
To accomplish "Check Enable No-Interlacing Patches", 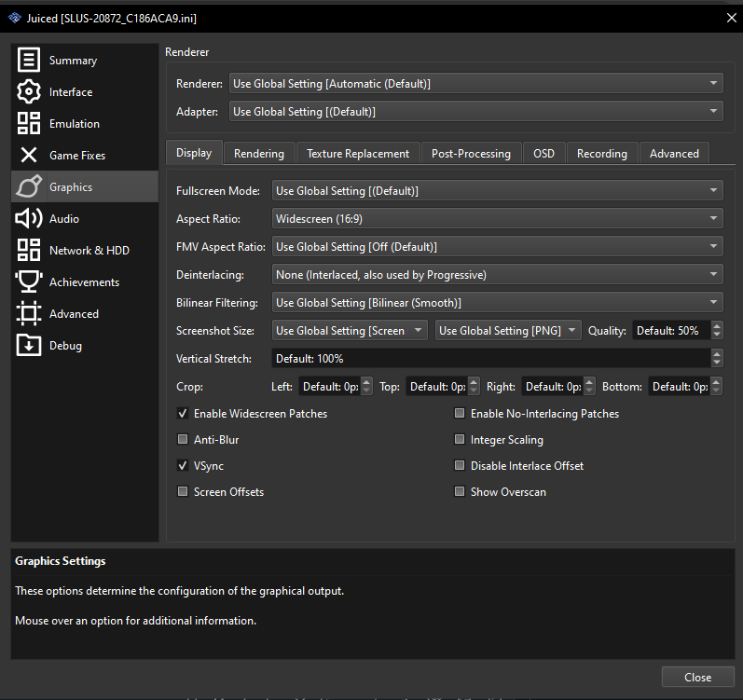I will (460, 414).
